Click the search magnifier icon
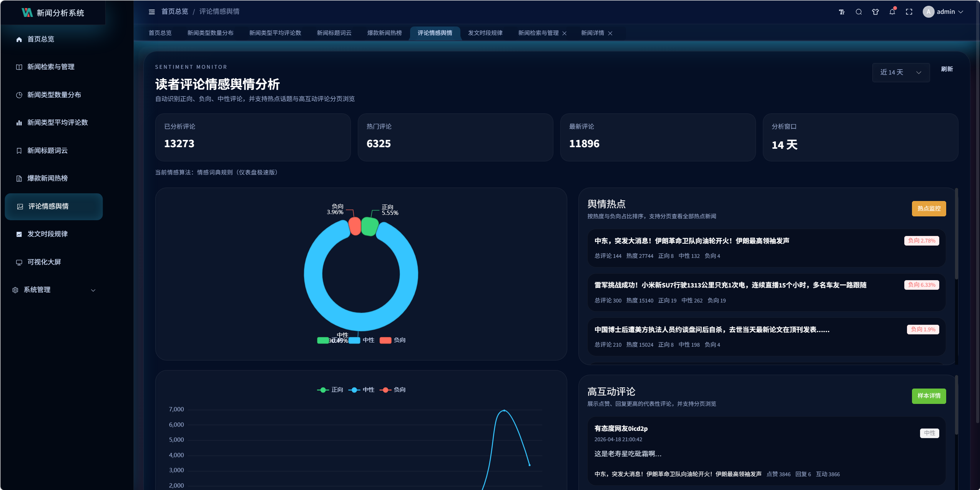Image resolution: width=980 pixels, height=490 pixels. (x=859, y=12)
